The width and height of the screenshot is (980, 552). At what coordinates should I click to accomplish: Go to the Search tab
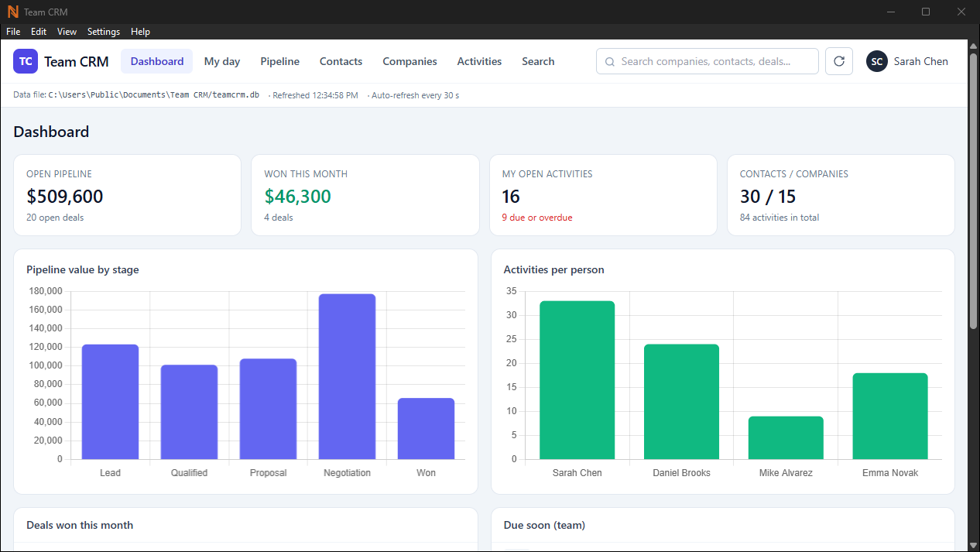(538, 61)
